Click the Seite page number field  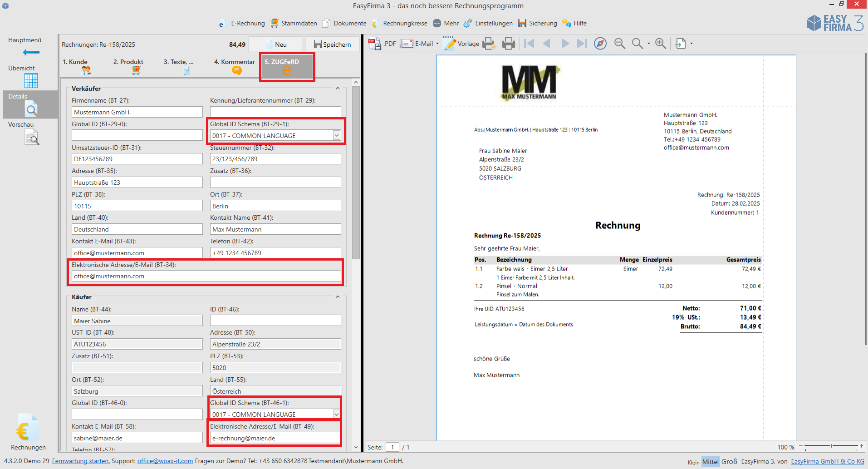click(x=392, y=447)
